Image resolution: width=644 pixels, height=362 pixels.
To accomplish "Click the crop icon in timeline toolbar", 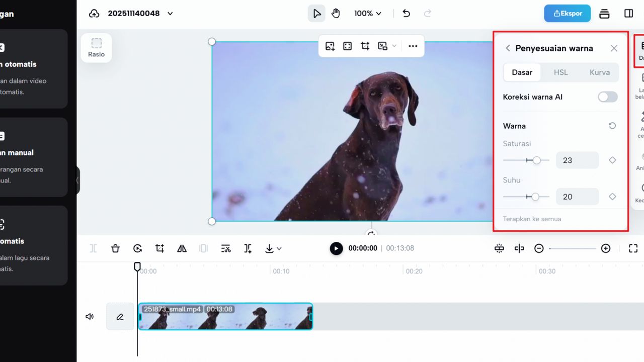I will 159,248.
